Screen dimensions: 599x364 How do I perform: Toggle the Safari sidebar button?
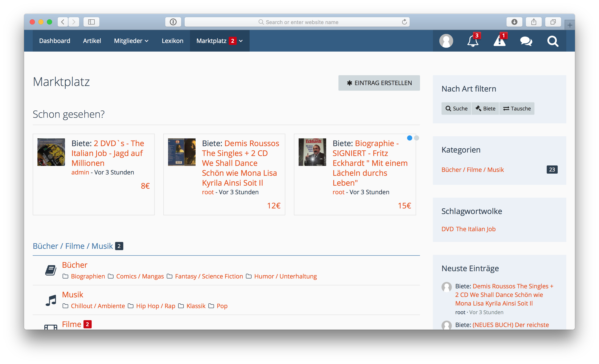pyautogui.click(x=91, y=22)
